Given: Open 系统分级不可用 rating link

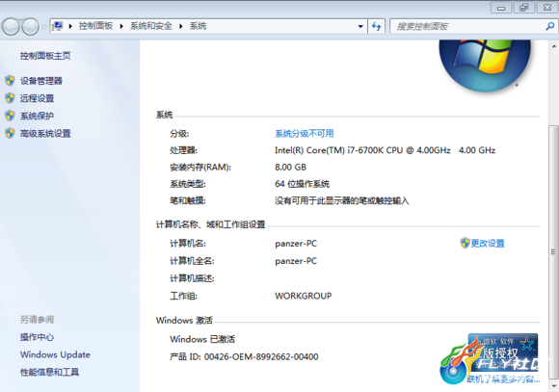Looking at the screenshot, I should tap(305, 134).
